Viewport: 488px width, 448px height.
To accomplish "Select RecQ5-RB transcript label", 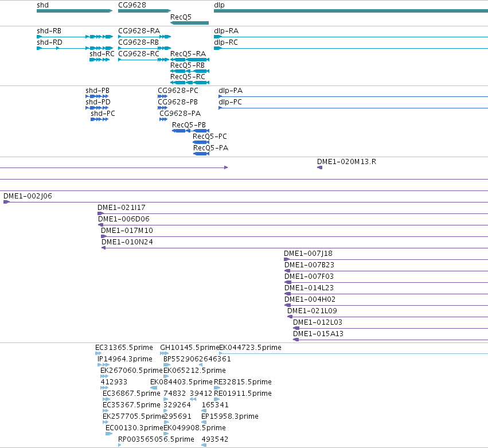I will coord(188,65).
